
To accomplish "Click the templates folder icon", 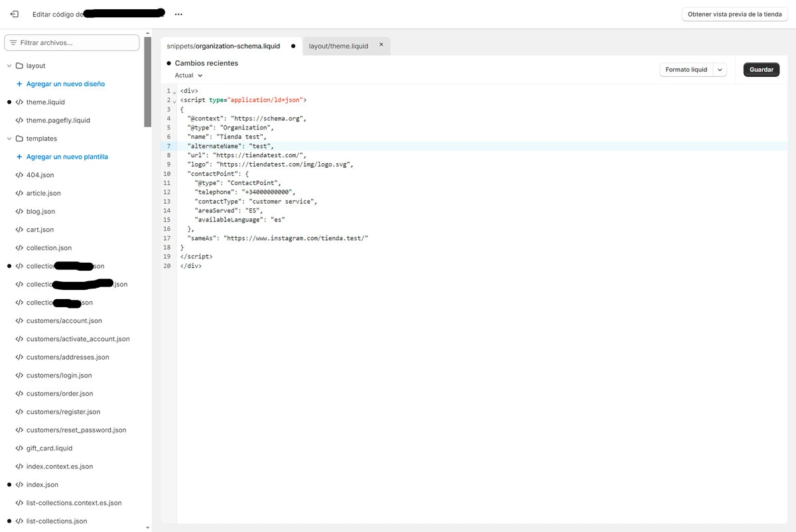I will click(x=19, y=139).
